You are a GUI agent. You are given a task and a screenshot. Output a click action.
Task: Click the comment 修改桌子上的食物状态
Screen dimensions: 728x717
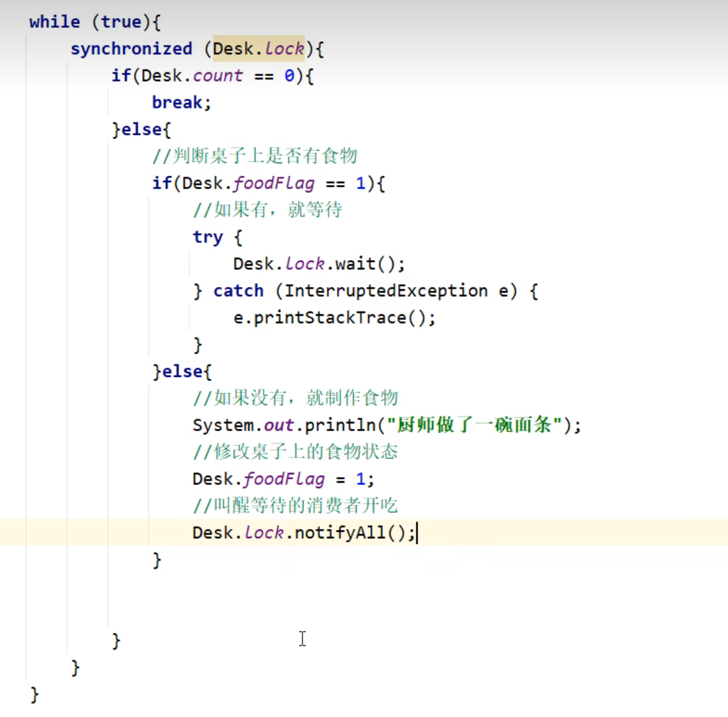pyautogui.click(x=296, y=452)
